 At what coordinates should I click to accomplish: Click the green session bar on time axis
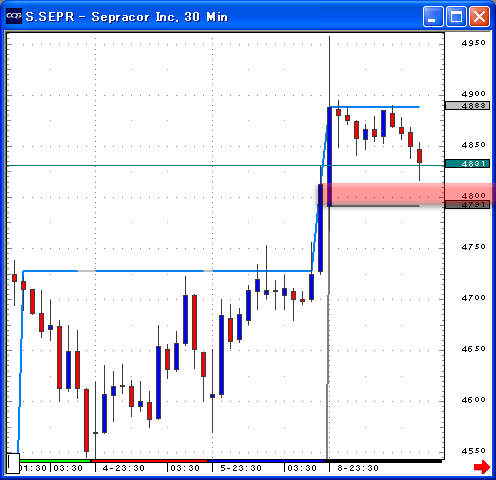(x=55, y=461)
